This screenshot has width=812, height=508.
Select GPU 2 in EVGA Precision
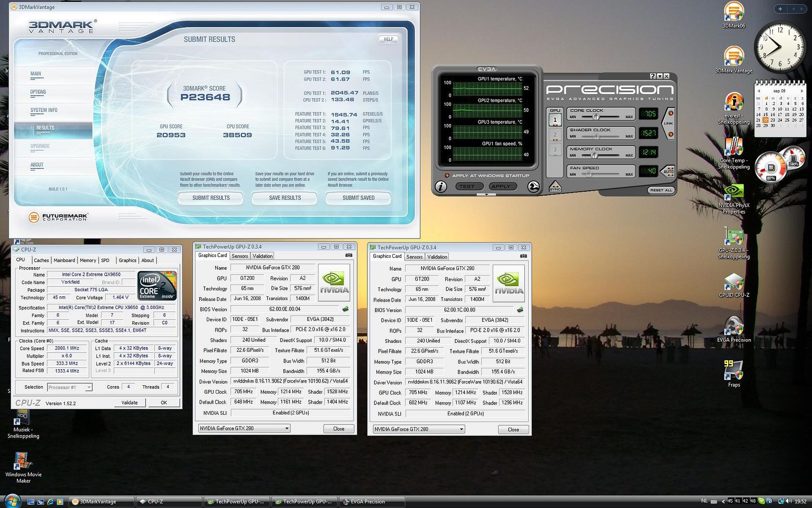555,135
